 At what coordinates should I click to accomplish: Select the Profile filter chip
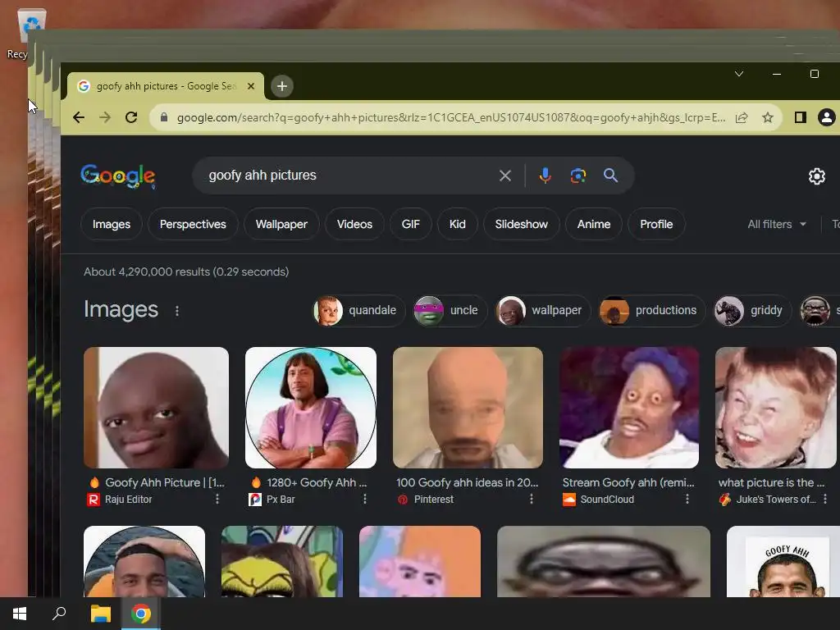coord(656,225)
